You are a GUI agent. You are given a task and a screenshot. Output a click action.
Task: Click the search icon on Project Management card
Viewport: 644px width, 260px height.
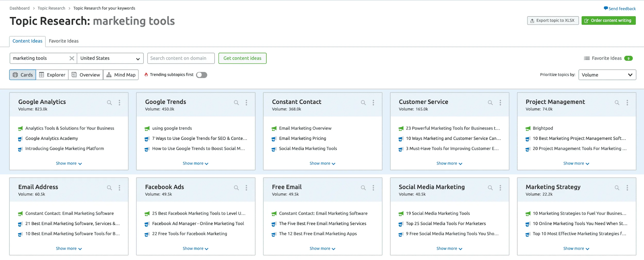point(617,103)
